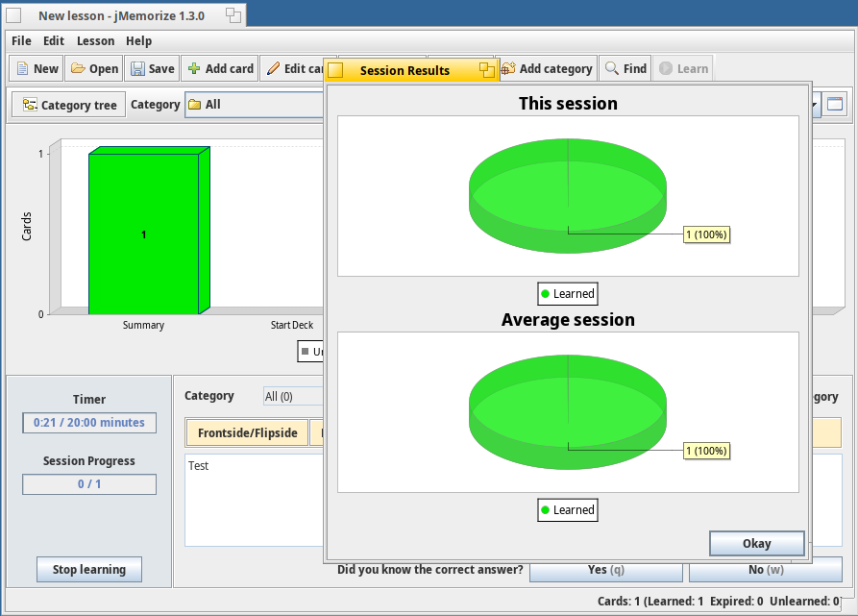The width and height of the screenshot is (858, 616).
Task: Click the 1 (100%) label in This session
Action: (706, 234)
